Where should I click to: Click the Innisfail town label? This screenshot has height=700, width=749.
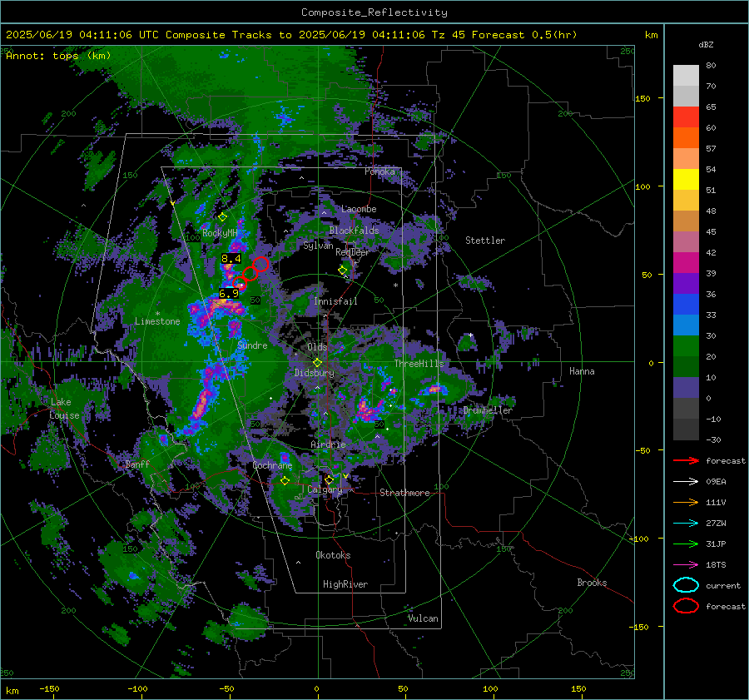tap(335, 301)
